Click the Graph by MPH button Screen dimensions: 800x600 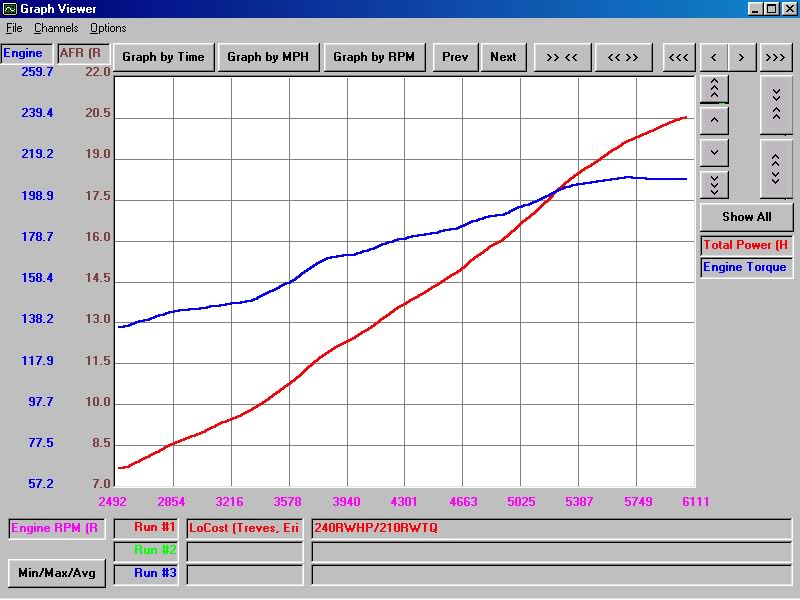(x=268, y=57)
